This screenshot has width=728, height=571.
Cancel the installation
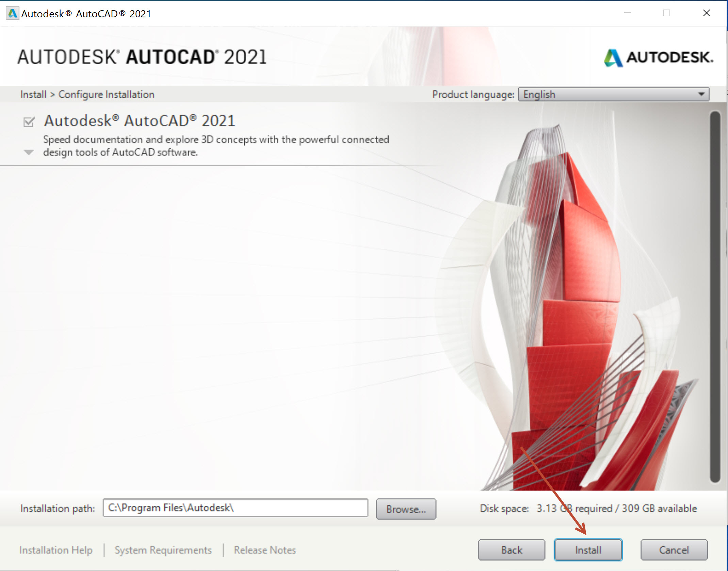pyautogui.click(x=674, y=550)
